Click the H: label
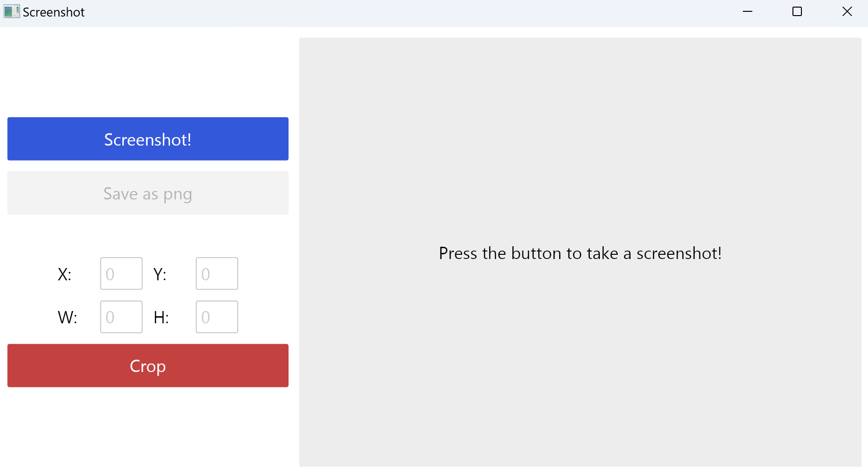The image size is (868, 476). 162,317
